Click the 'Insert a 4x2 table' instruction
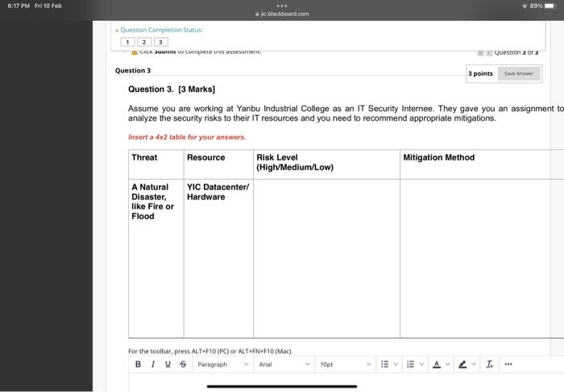Image resolution: width=564 pixels, height=392 pixels. click(187, 137)
